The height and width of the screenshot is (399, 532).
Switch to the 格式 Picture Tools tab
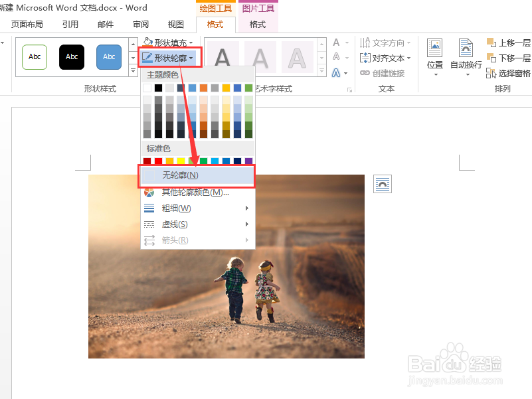[x=256, y=25]
